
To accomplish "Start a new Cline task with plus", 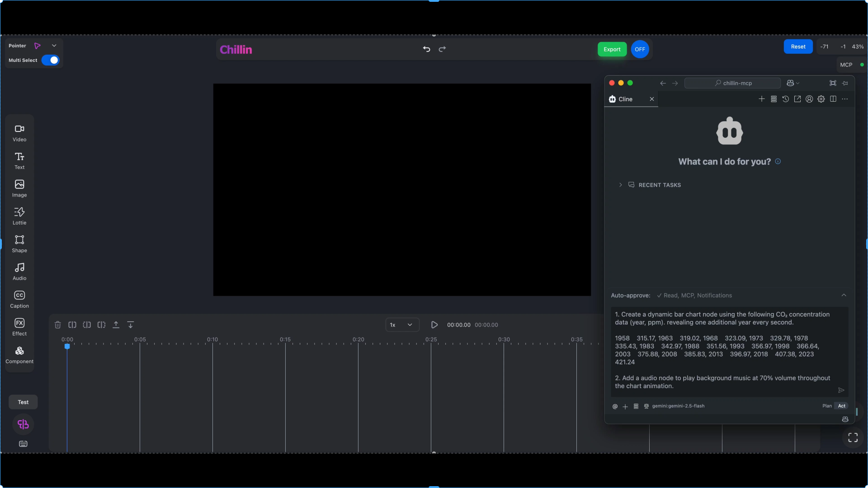I will [x=762, y=99].
